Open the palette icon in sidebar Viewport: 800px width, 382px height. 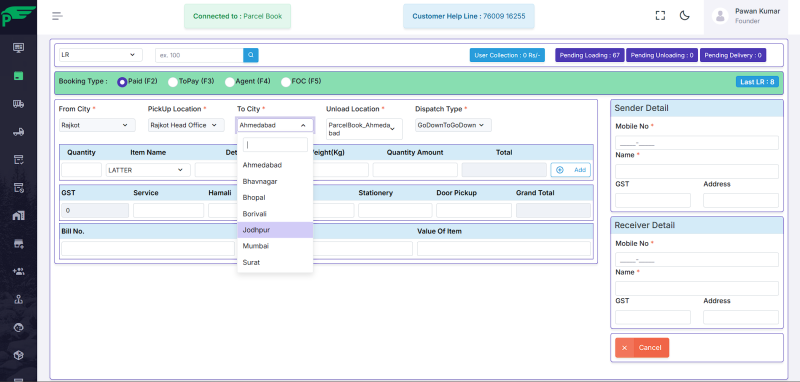18,327
